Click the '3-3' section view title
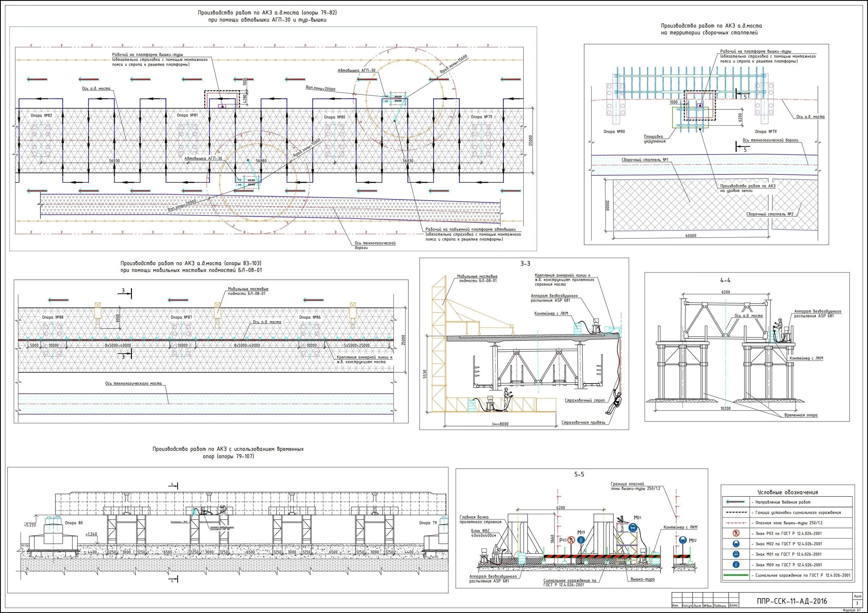Screen dimensions: 868x613 click(x=525, y=264)
